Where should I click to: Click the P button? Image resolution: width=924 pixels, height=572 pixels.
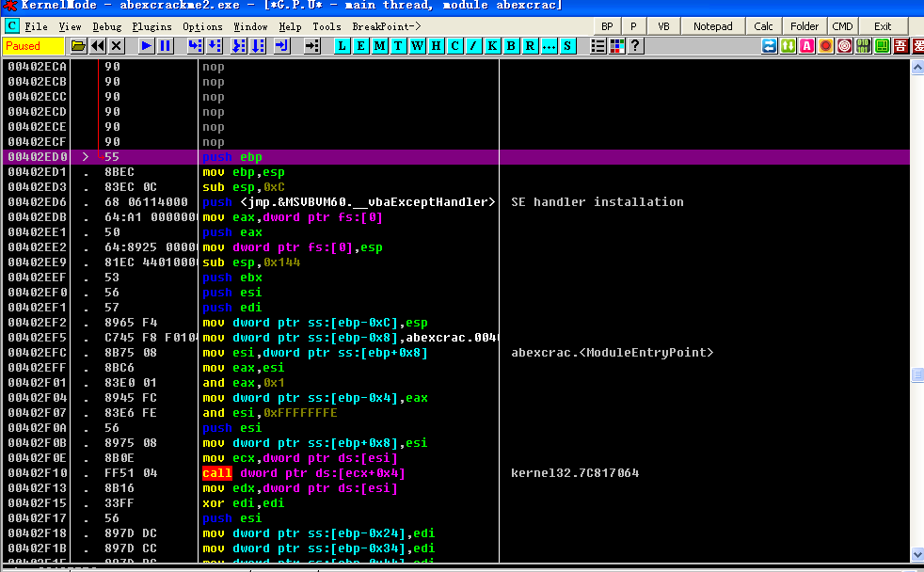pos(633,26)
